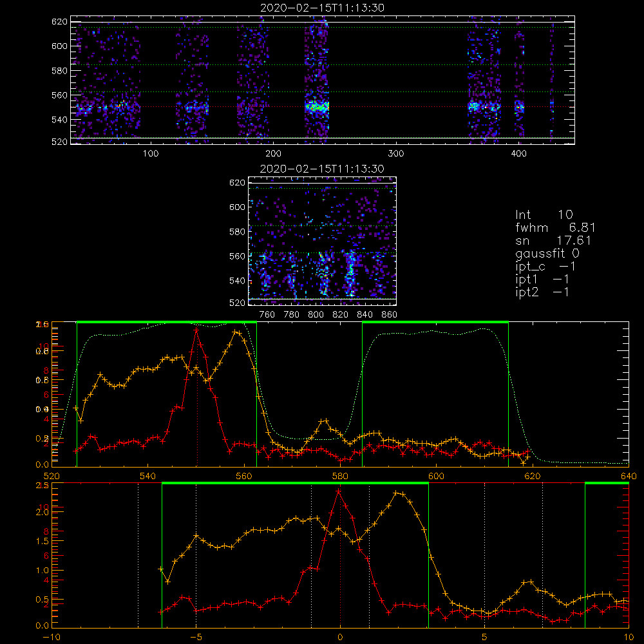Click x-axis label 5 of bottom plot
This screenshot has height=644, width=644.
click(x=485, y=637)
